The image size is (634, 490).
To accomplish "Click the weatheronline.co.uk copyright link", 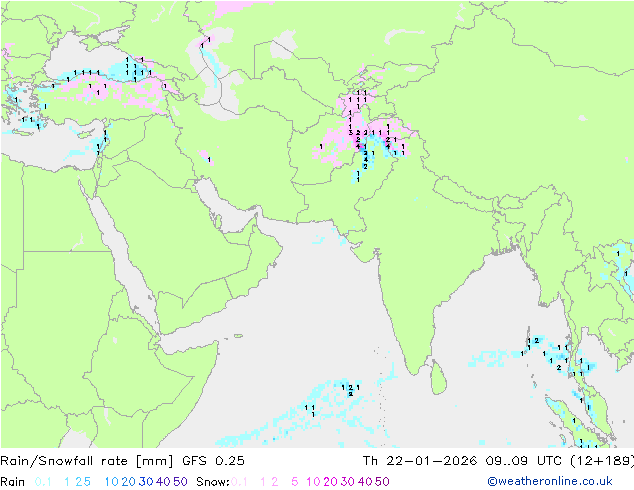I will click(x=550, y=482).
